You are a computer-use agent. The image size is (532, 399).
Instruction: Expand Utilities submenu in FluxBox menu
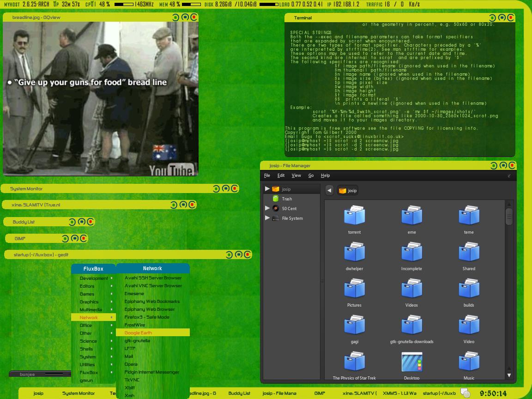[x=94, y=364]
